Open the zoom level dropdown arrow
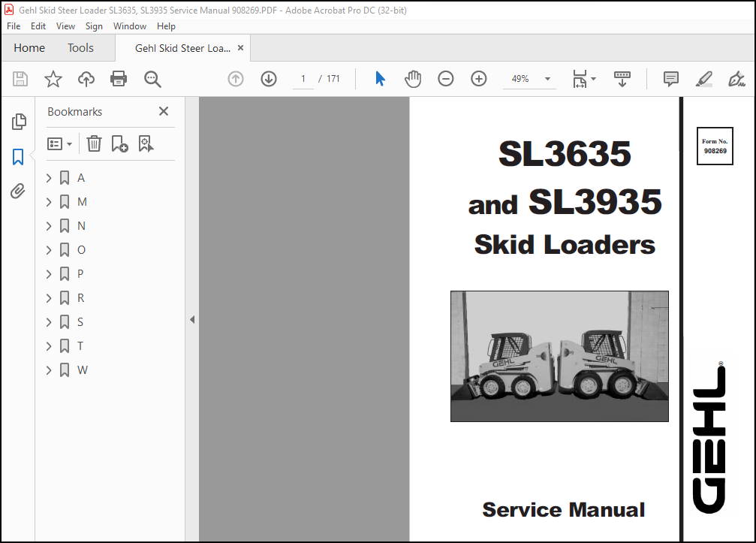 [x=547, y=79]
